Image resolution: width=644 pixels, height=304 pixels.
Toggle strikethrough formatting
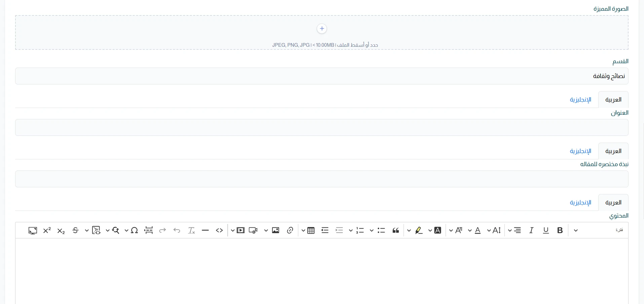pos(75,230)
